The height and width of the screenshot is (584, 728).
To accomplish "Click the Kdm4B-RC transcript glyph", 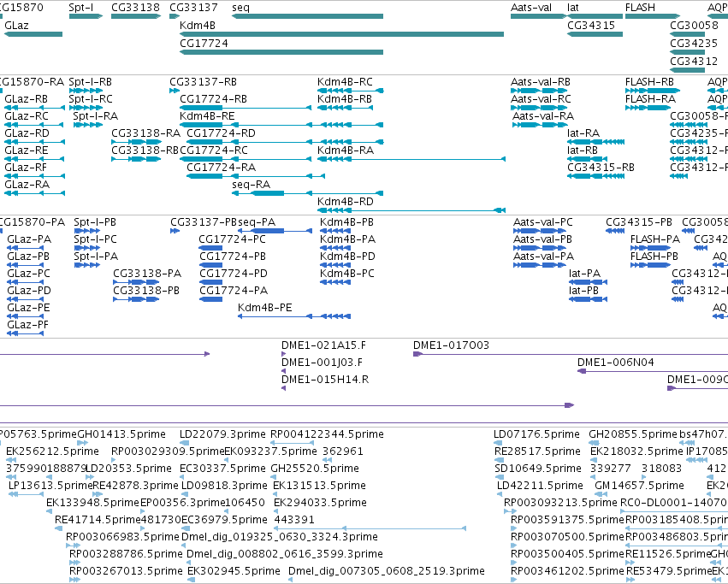I will click(x=351, y=91).
